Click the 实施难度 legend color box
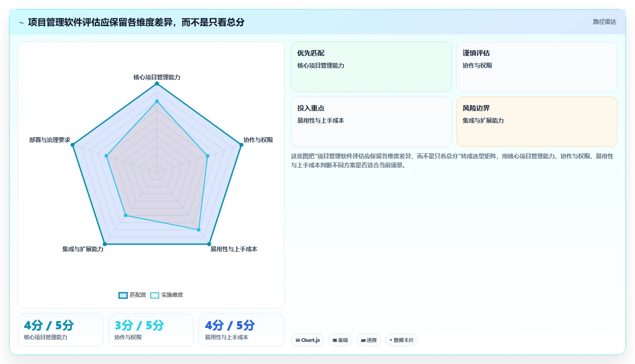Screen dimensions: 635x364 coord(155,295)
